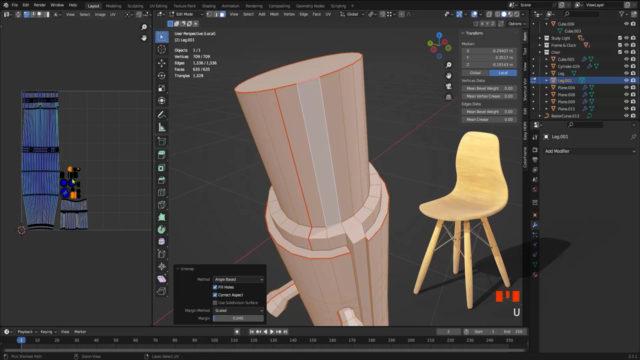Screen dimensions: 640x360
Task: Choose the Scale tool
Action: (x=162, y=88)
